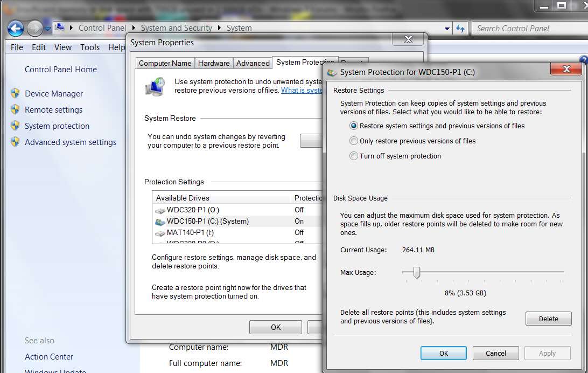
Task: Click the Max Usage slider handle
Action: (417, 272)
